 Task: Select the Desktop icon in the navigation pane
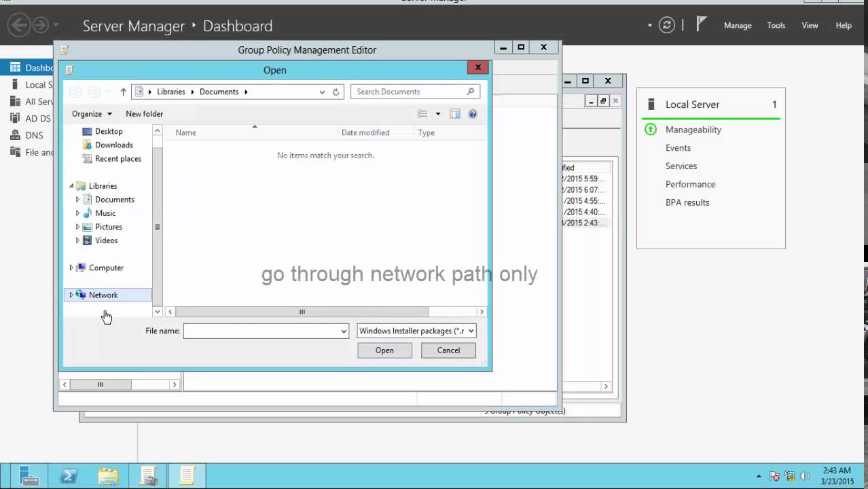pos(87,131)
